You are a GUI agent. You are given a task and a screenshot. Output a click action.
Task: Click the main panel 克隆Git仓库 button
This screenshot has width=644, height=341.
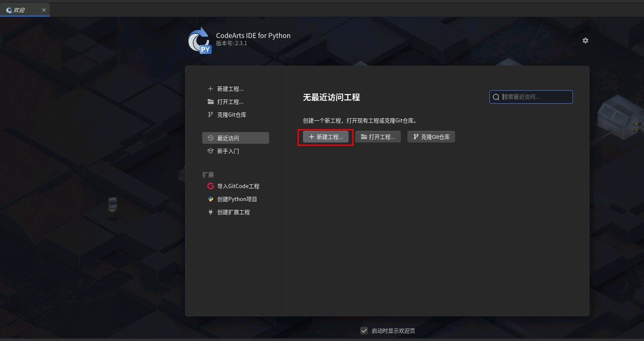(x=431, y=137)
